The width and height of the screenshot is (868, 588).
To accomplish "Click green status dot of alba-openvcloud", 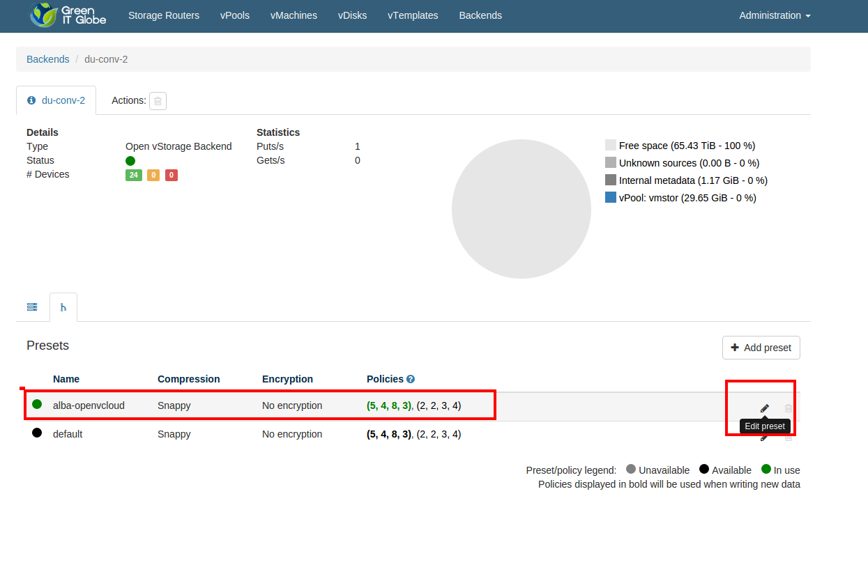I will pos(37,404).
